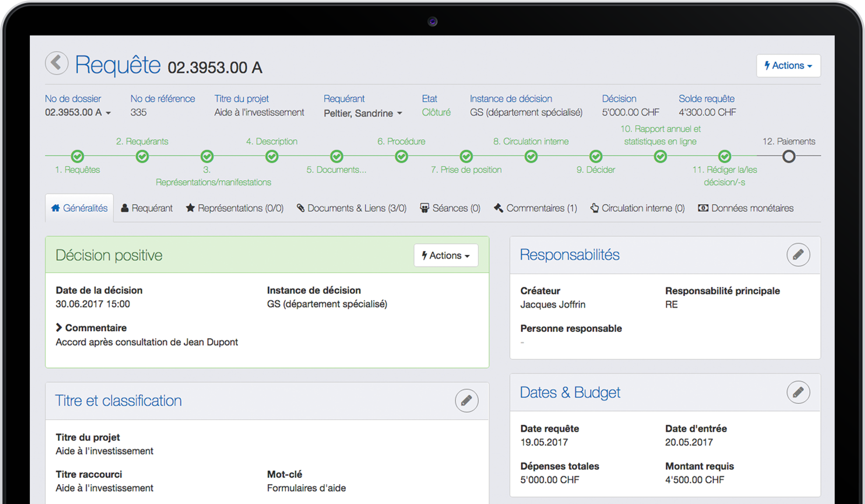The width and height of the screenshot is (865, 504).
Task: Click step 2 Requérants checkmark
Action: [142, 156]
